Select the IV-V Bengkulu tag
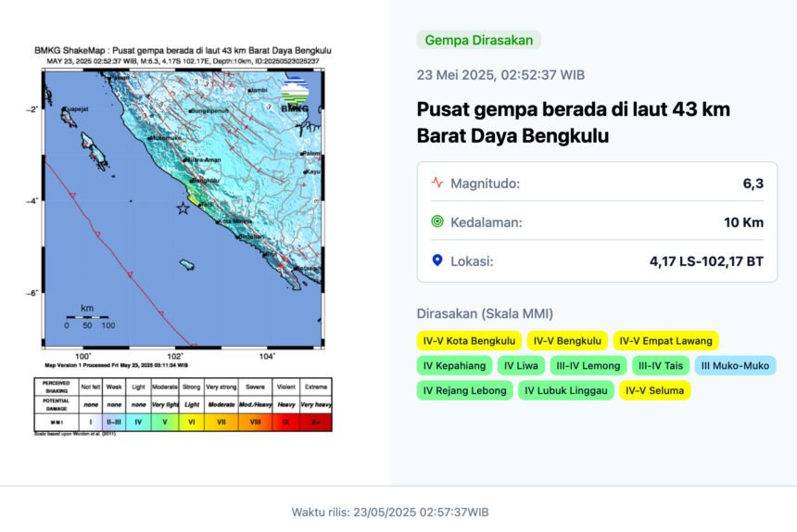797x532 pixels. coord(567,341)
